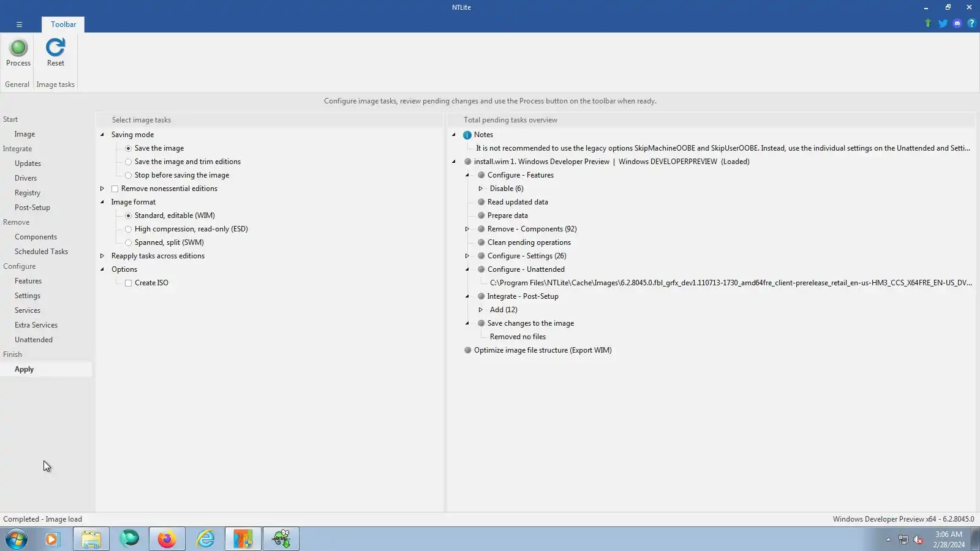Viewport: 980px width, 551px height.
Task: Choose 'Stop before saving the image'
Action: (128, 175)
